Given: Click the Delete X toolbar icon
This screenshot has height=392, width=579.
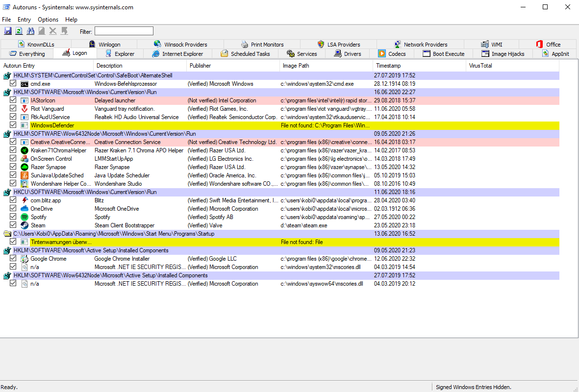Looking at the screenshot, I should click(x=53, y=31).
